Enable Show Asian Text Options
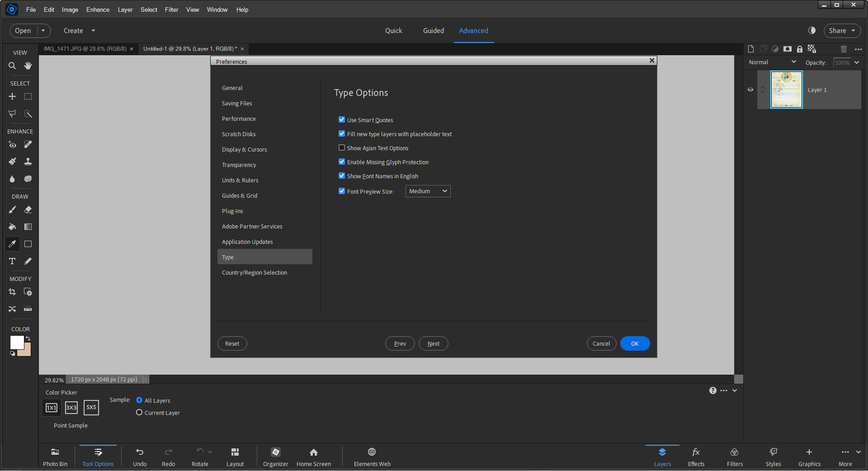This screenshot has width=868, height=471. tap(342, 147)
